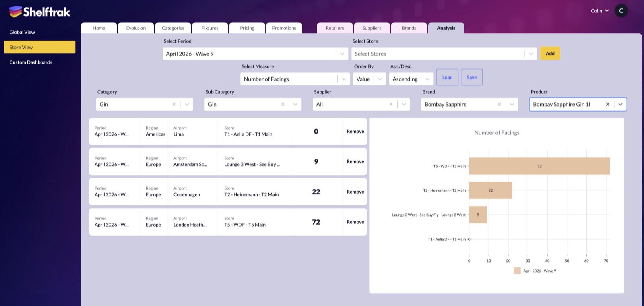644x306 pixels.
Task: Open the Suppliers tab
Action: (372, 28)
